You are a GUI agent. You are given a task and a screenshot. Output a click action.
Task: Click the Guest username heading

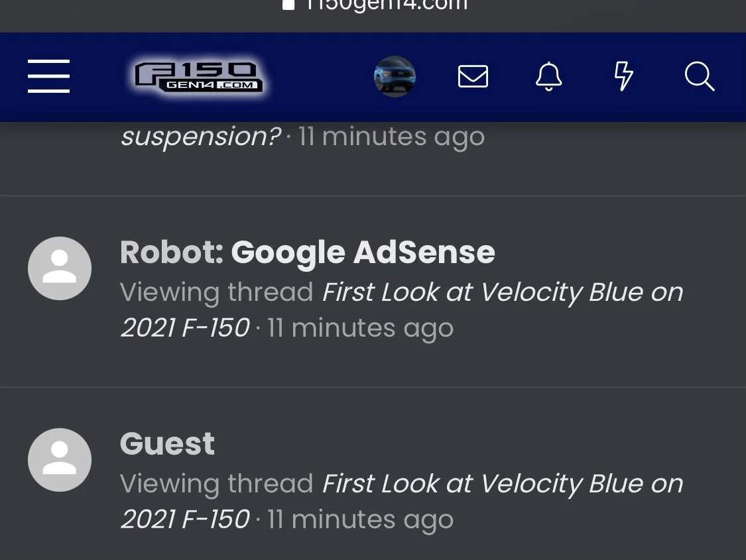167,443
